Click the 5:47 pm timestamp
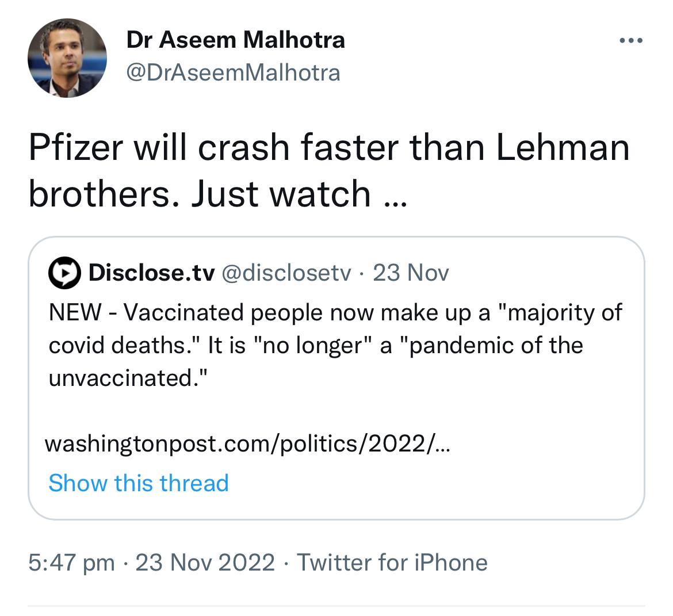Screen dimensions: 673x616 tap(72, 563)
